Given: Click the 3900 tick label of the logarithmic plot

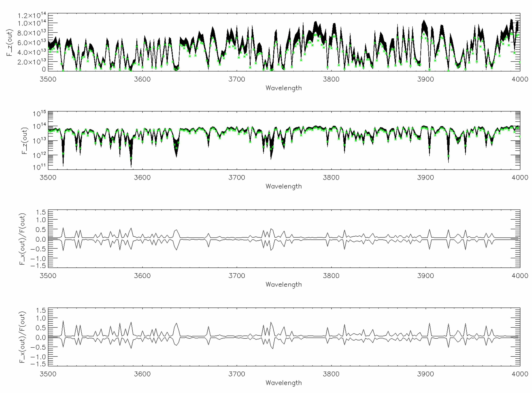Looking at the screenshot, I should coord(426,177).
